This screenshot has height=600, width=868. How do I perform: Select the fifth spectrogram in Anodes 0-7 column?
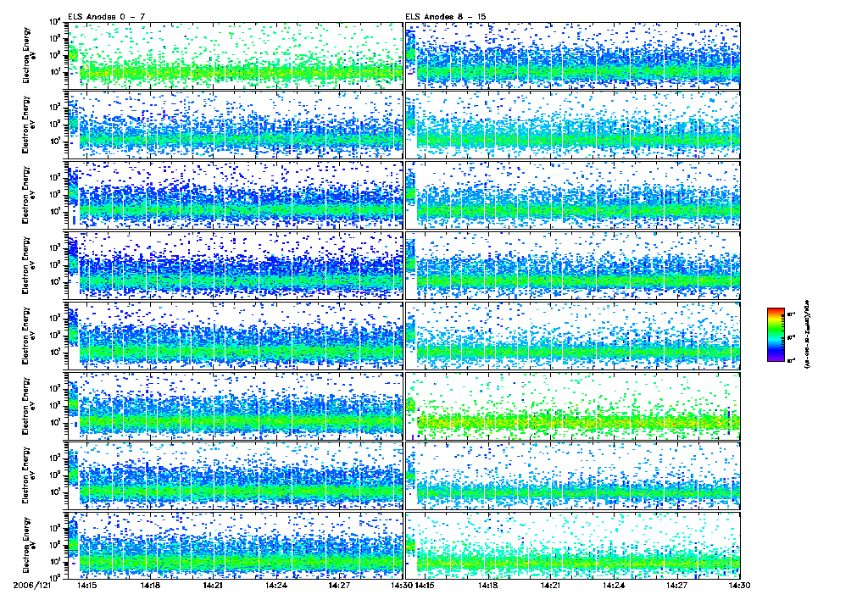coord(235,336)
